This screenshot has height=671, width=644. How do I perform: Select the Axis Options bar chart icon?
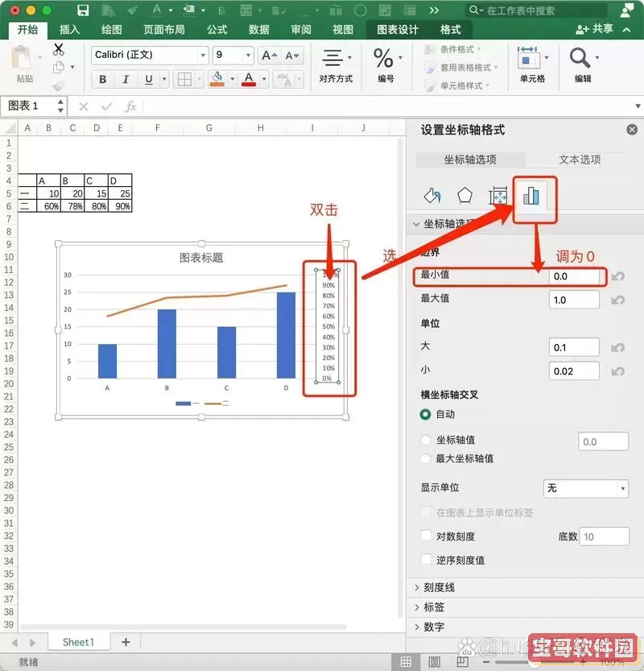pyautogui.click(x=531, y=196)
